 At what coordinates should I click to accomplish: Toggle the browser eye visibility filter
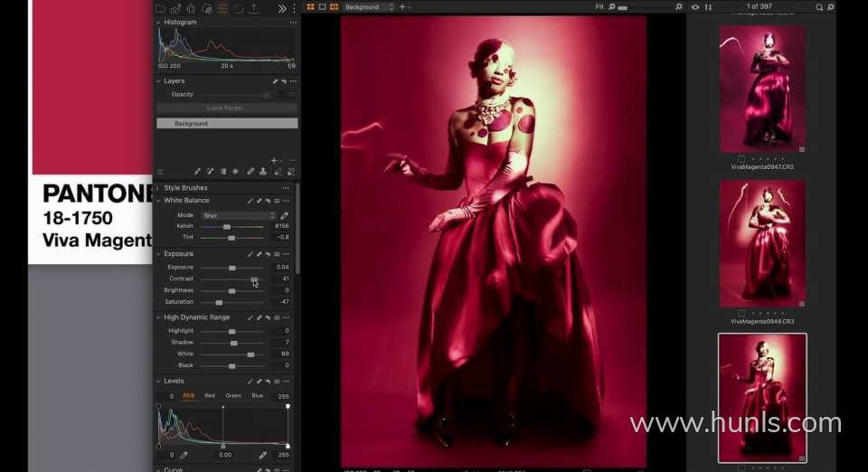[695, 7]
